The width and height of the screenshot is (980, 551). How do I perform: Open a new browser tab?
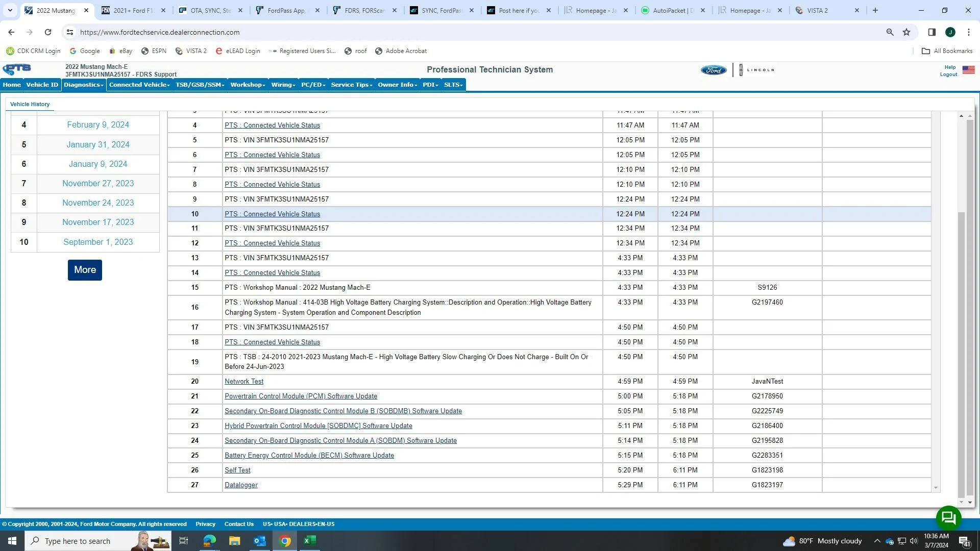(875, 10)
